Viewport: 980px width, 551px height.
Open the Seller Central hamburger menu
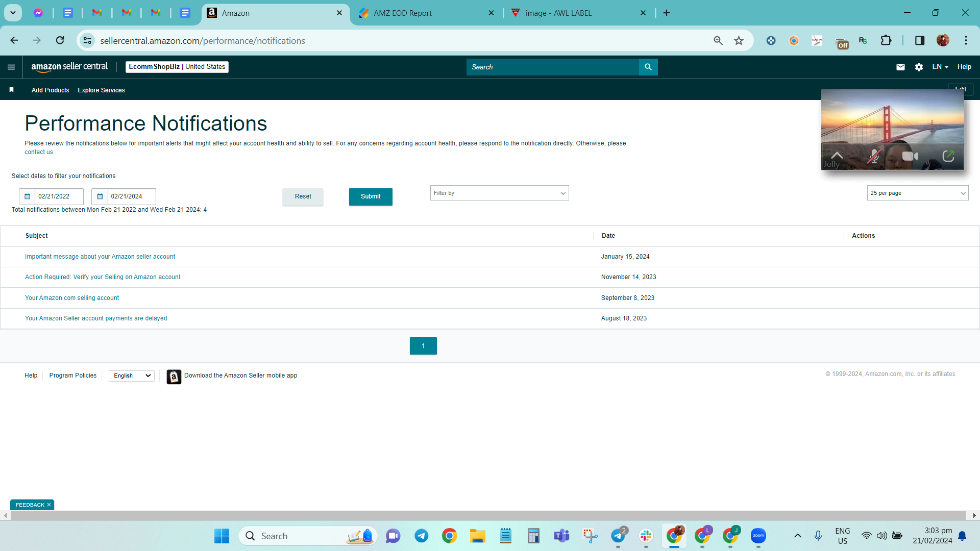click(x=11, y=67)
